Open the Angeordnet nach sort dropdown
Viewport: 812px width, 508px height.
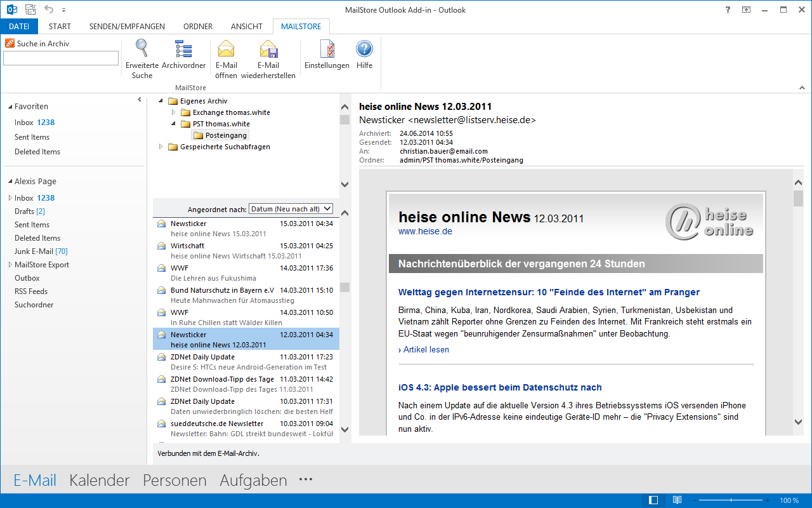(291, 208)
